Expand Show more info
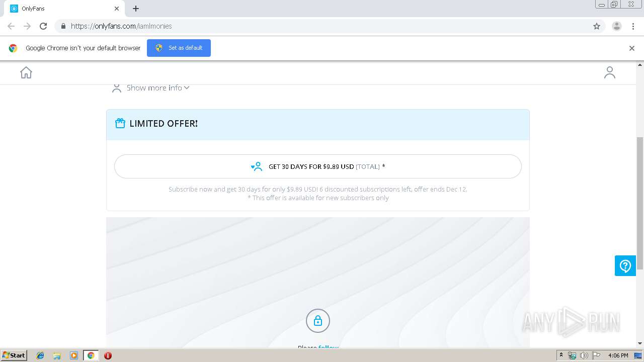This screenshot has width=644, height=362. [158, 88]
